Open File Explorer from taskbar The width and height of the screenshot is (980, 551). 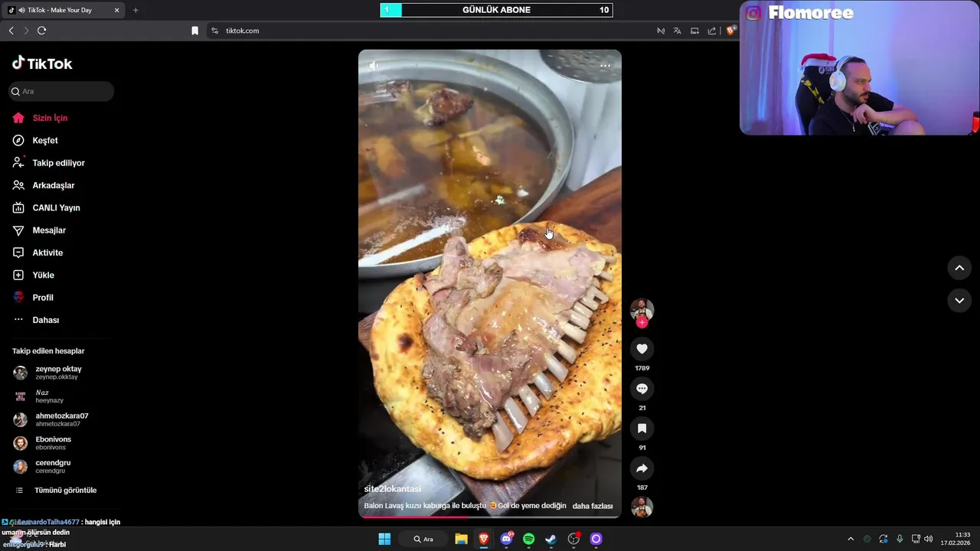pyautogui.click(x=461, y=539)
